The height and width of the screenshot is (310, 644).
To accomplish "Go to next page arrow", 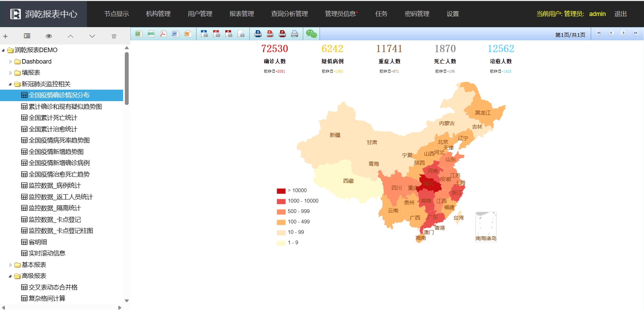I will pyautogui.click(x=623, y=33).
